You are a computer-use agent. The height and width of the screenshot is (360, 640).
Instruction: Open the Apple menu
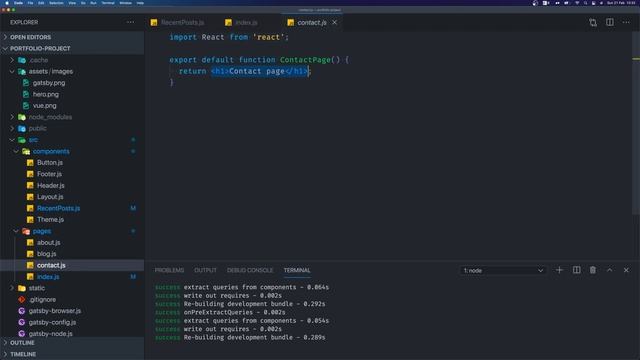point(7,3)
